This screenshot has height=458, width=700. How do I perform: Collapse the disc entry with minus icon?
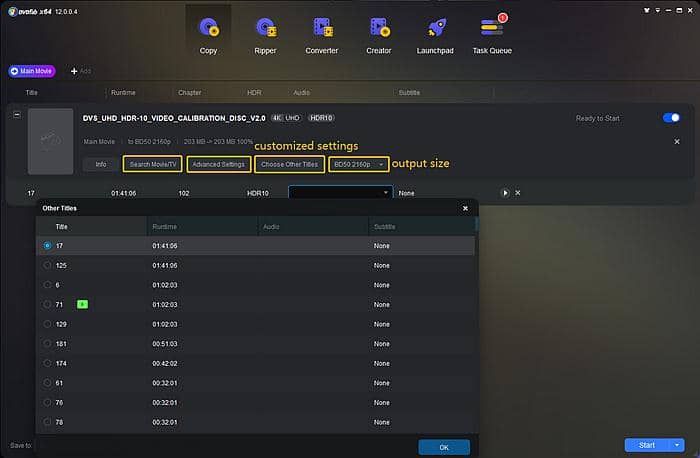(x=17, y=115)
